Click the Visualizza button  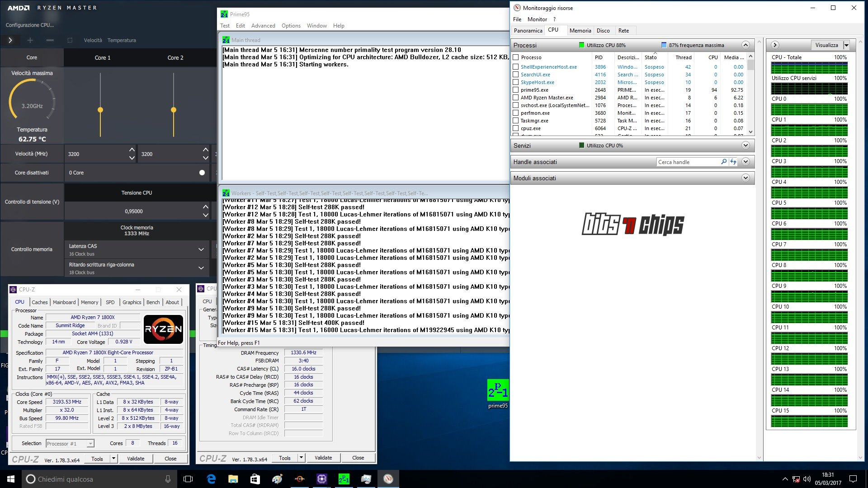827,45
